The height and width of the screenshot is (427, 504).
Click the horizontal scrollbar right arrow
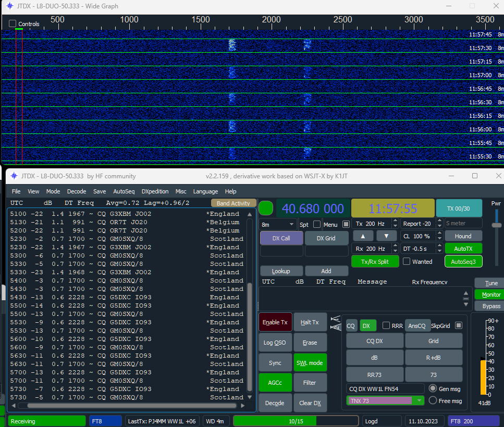click(243, 406)
